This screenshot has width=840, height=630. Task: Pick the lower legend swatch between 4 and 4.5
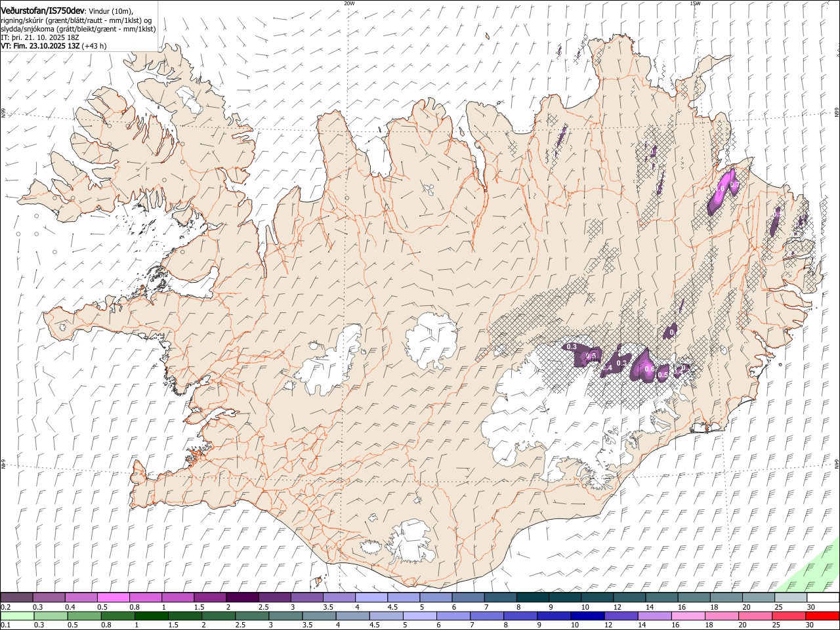352,616
